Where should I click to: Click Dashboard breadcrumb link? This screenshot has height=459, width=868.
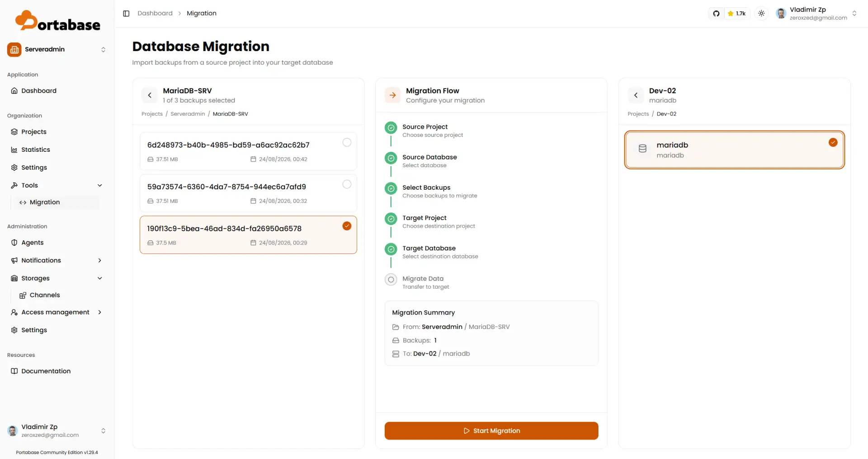[x=155, y=14]
